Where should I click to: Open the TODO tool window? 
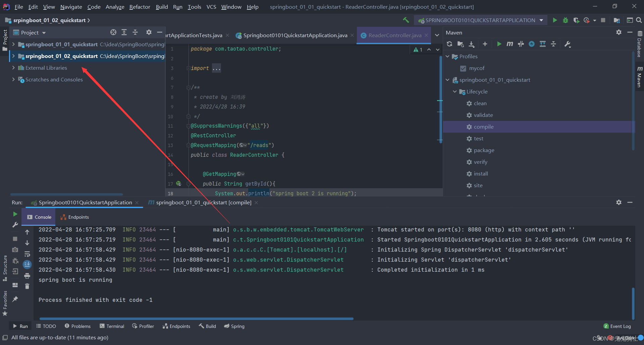pos(46,326)
